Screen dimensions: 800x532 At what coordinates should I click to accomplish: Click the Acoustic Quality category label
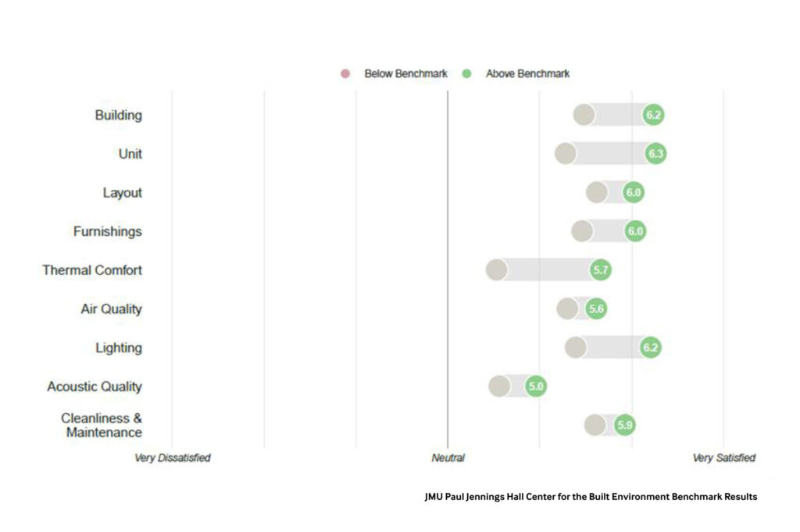point(95,386)
